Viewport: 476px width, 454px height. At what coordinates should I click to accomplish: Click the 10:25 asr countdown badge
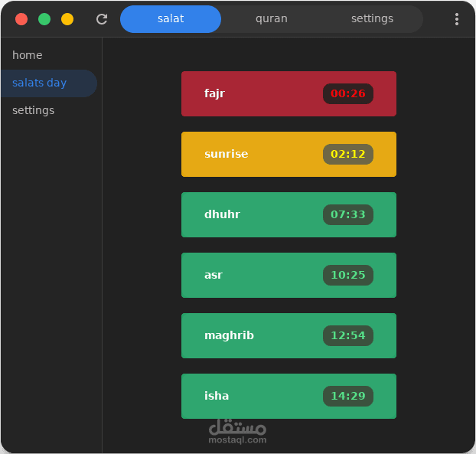tap(348, 275)
